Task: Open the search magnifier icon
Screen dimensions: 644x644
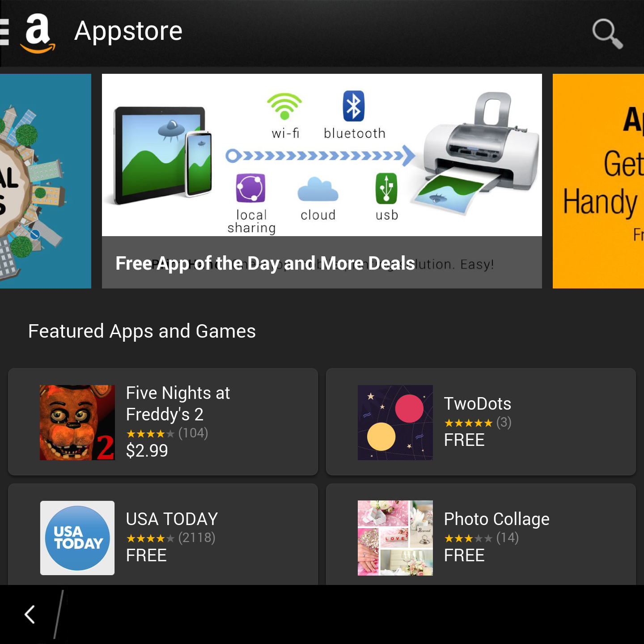Action: (x=607, y=34)
